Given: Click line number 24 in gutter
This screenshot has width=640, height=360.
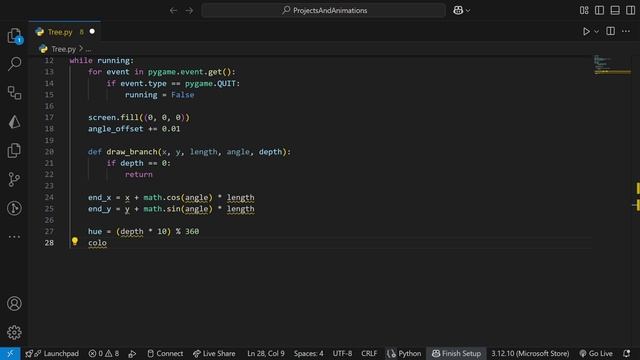Looking at the screenshot, I should pos(49,197).
